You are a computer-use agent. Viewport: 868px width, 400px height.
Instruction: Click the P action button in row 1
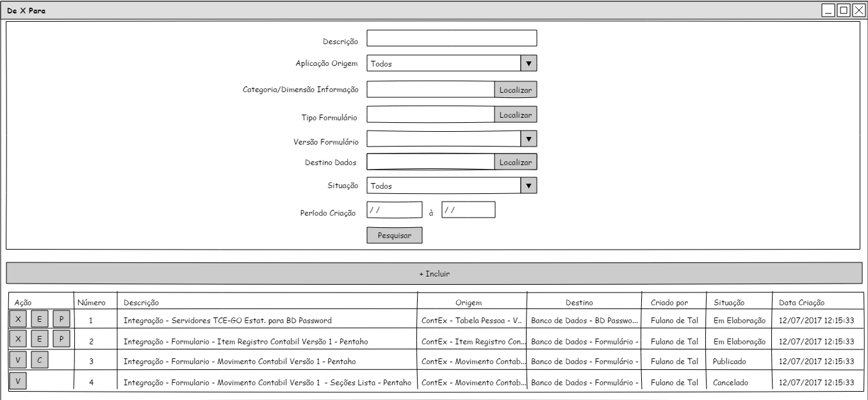coord(61,319)
